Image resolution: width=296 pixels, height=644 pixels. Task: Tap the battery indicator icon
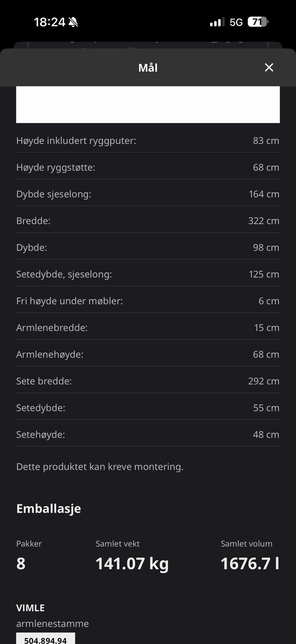point(258,22)
